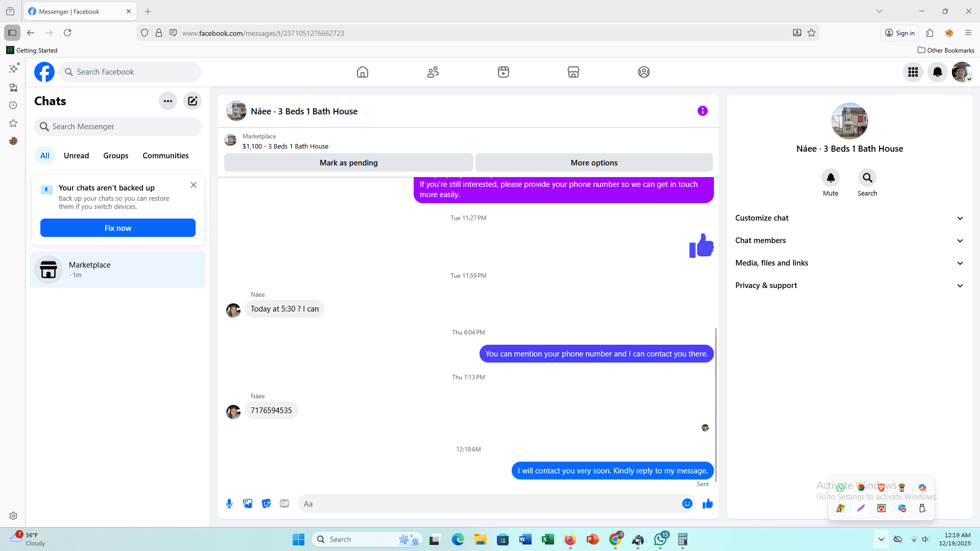Screen dimensions: 980x551
Task: Select the Unread chats filter tab
Action: click(76, 156)
